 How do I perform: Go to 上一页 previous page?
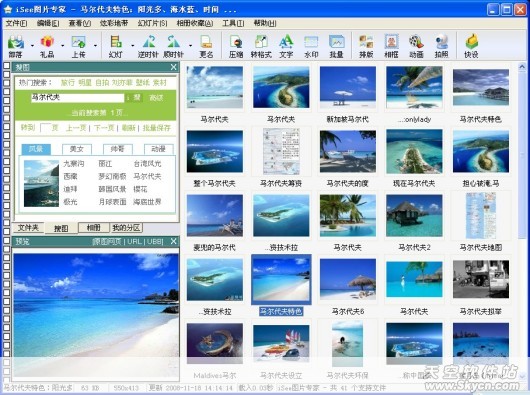[x=76, y=128]
